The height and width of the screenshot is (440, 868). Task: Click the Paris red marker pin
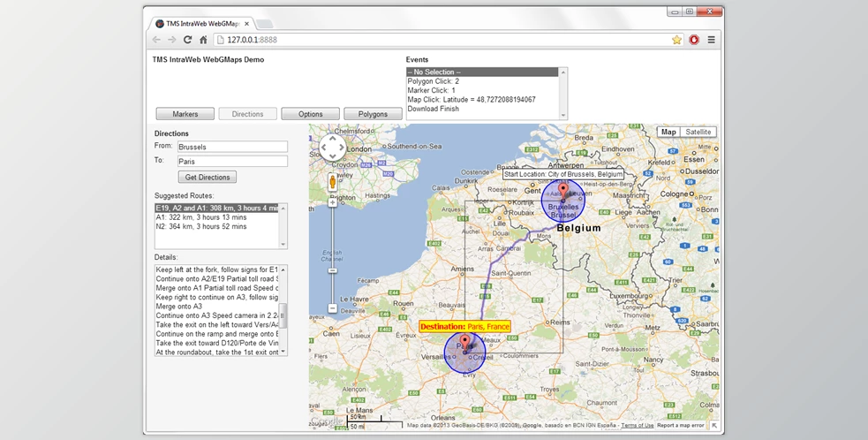pyautogui.click(x=465, y=343)
